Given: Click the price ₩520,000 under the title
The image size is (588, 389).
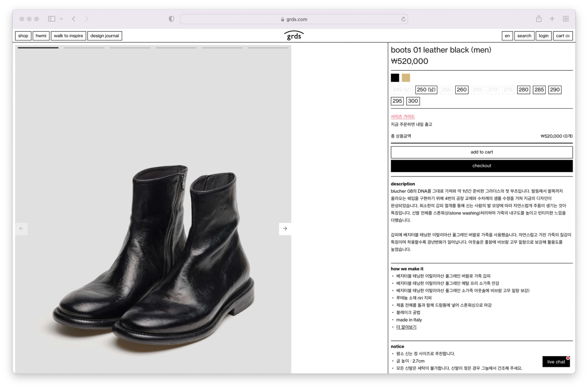Looking at the screenshot, I should pyautogui.click(x=409, y=61).
